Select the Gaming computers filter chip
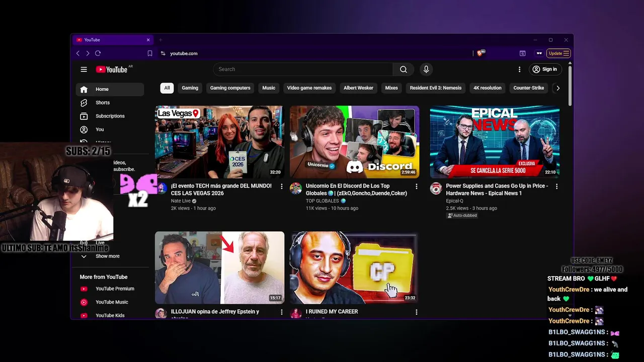 [230, 88]
